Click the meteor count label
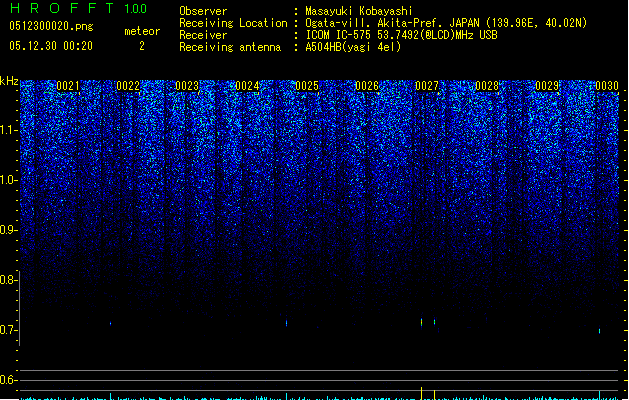 coord(142,31)
